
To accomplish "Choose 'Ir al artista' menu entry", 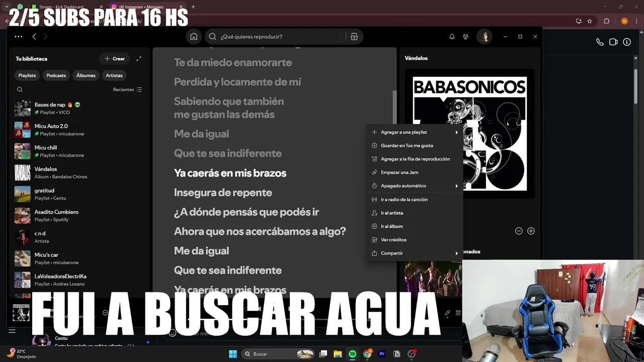I will click(x=415, y=213).
